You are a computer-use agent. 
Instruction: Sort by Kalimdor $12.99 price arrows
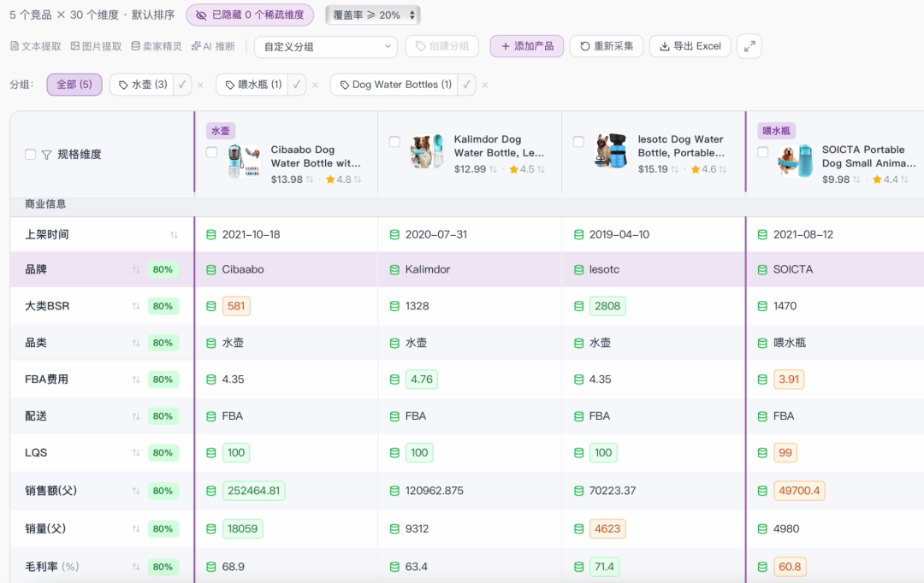pos(493,169)
